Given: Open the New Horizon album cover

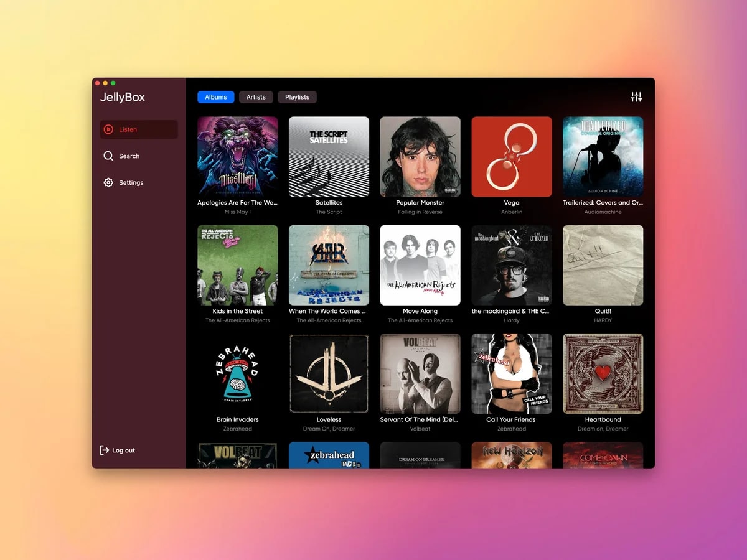Looking at the screenshot, I should point(512,455).
